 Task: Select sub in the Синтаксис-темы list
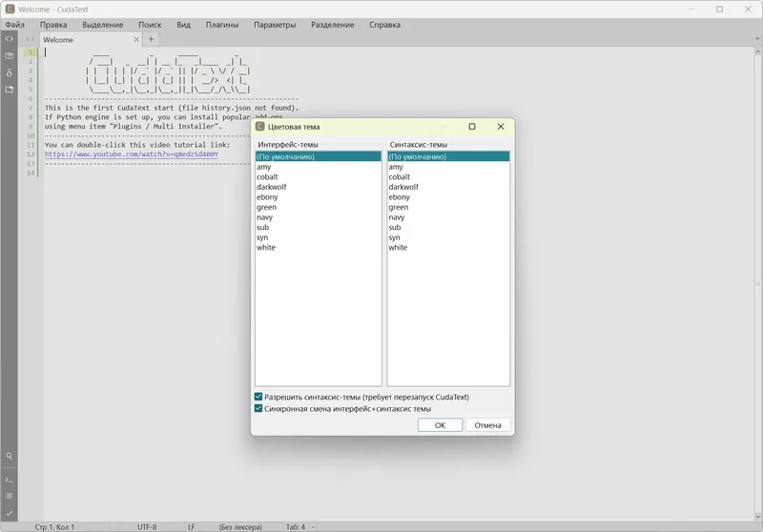tap(448, 227)
